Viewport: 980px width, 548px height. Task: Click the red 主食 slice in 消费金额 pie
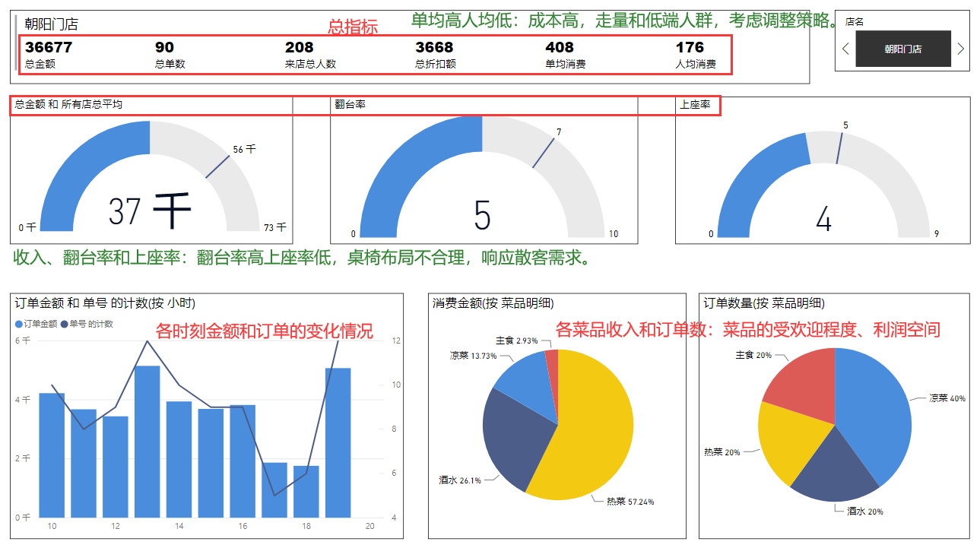click(552, 372)
